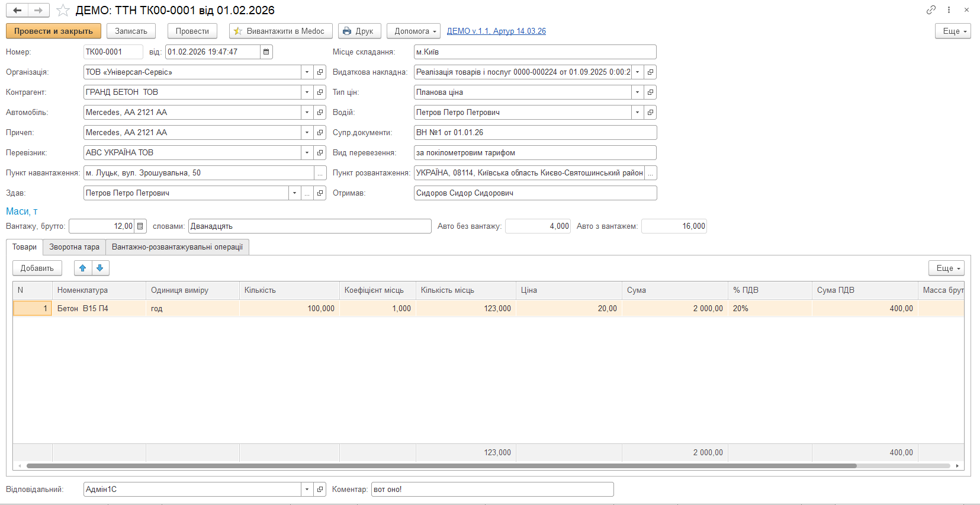Switch to the Зворотна тара tab
The image size is (980, 505).
point(74,247)
